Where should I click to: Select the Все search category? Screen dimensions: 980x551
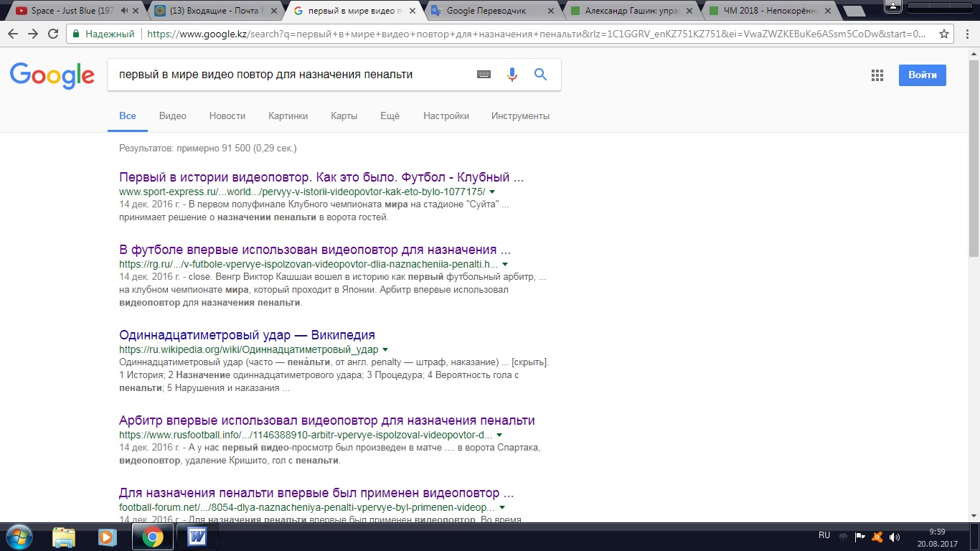point(128,116)
